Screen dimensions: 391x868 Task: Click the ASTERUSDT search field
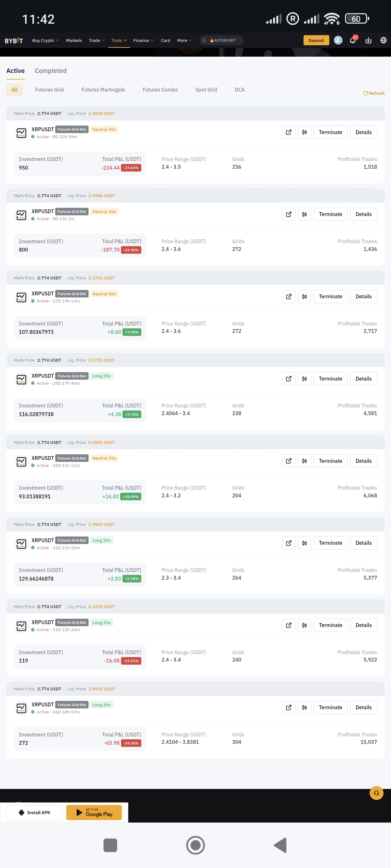(x=221, y=40)
